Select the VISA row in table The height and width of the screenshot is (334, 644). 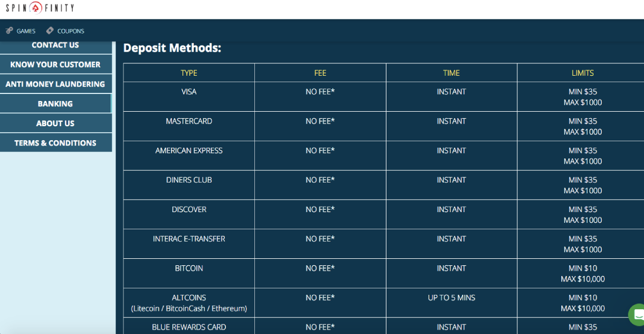(x=189, y=92)
